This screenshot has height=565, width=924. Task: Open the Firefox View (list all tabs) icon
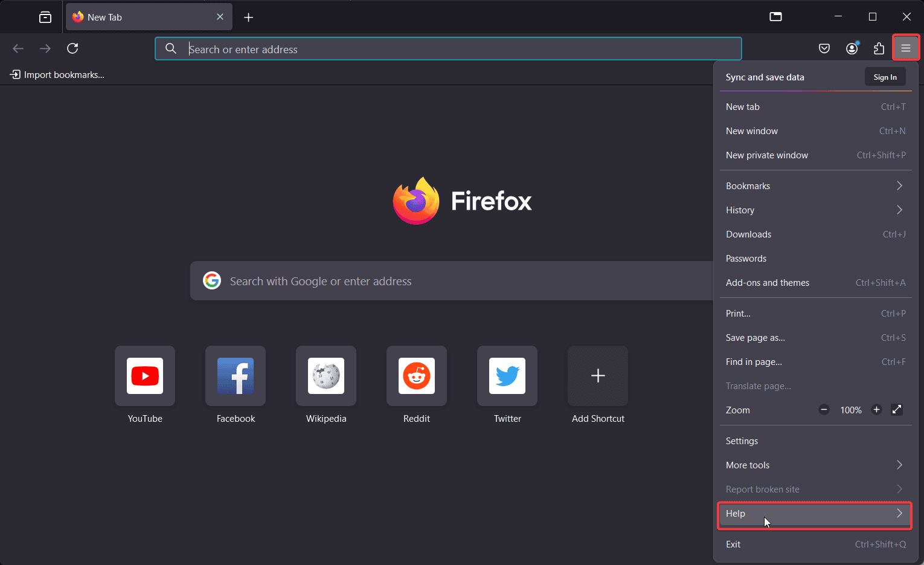(x=45, y=17)
